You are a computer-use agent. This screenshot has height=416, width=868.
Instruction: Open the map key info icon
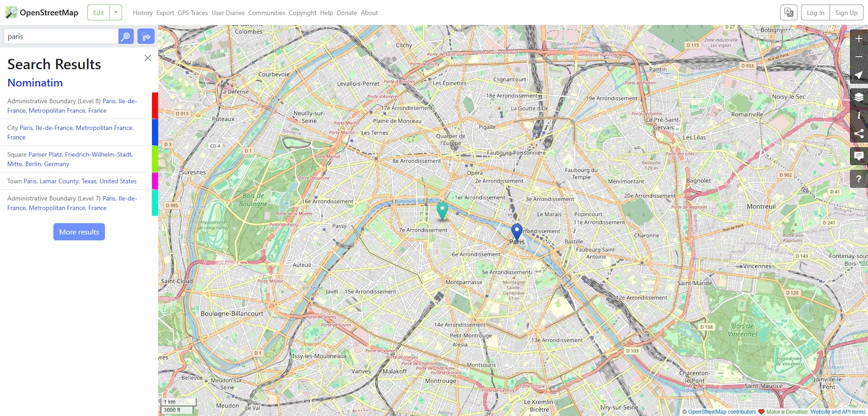859,116
